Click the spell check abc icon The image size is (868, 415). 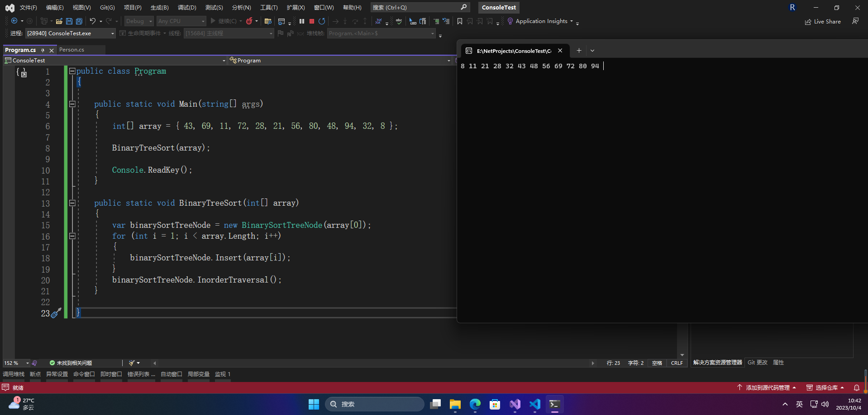pyautogui.click(x=399, y=21)
